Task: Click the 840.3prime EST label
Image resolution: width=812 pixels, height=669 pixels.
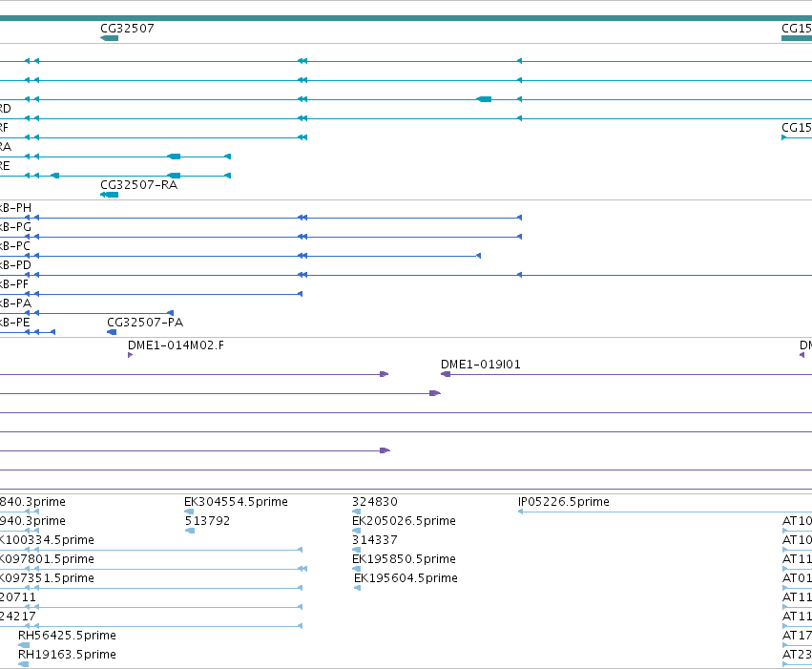Action: [32, 501]
